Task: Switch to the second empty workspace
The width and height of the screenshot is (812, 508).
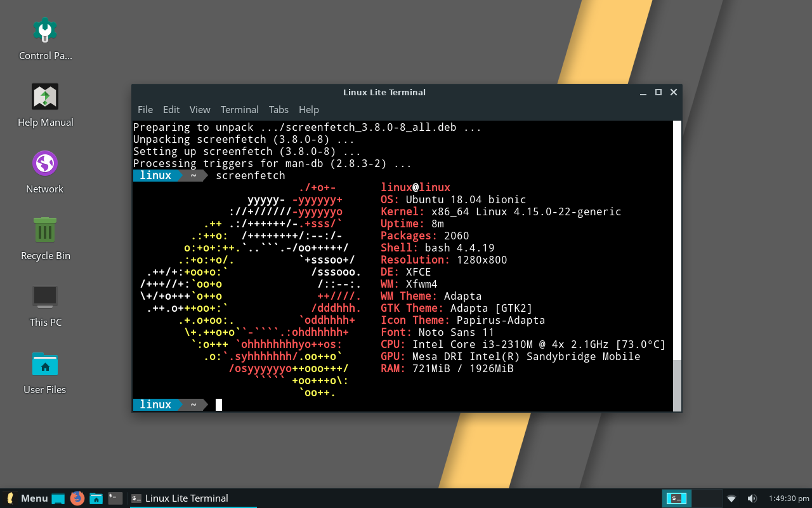Action: click(x=707, y=498)
